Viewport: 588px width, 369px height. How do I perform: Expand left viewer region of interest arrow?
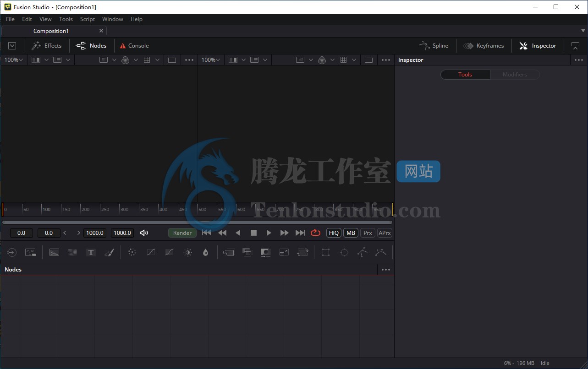tap(114, 60)
